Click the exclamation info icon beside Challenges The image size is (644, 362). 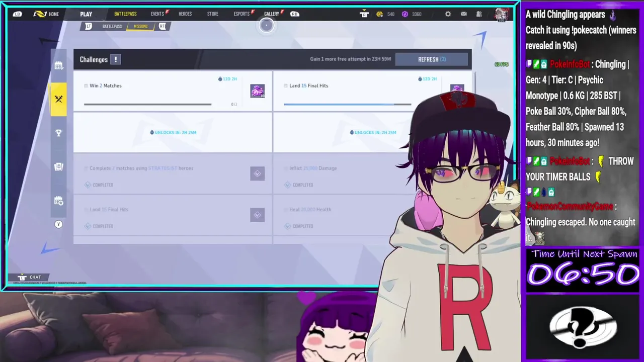(115, 59)
